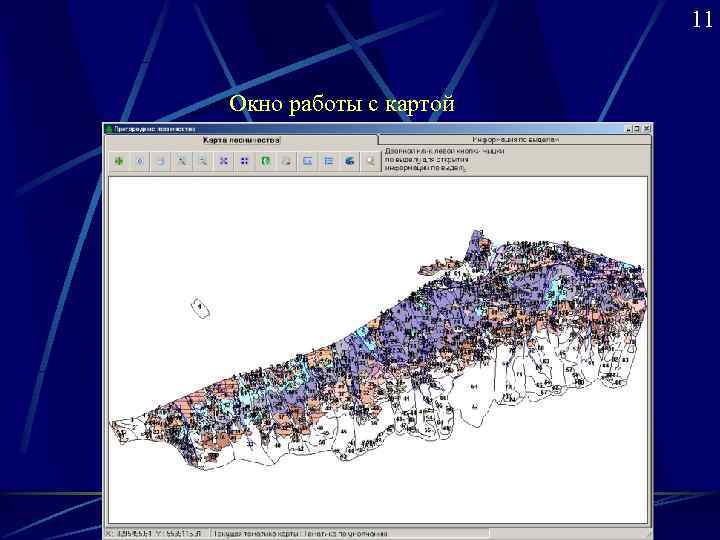
Task: Click the green cross-arrows toolbar icon
Action: [119, 161]
